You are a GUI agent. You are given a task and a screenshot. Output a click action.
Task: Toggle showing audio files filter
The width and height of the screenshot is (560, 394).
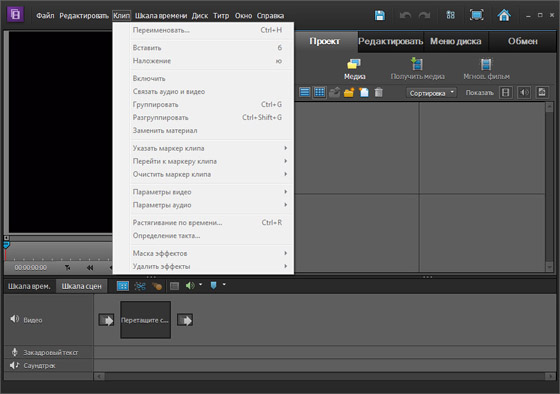pos(524,93)
